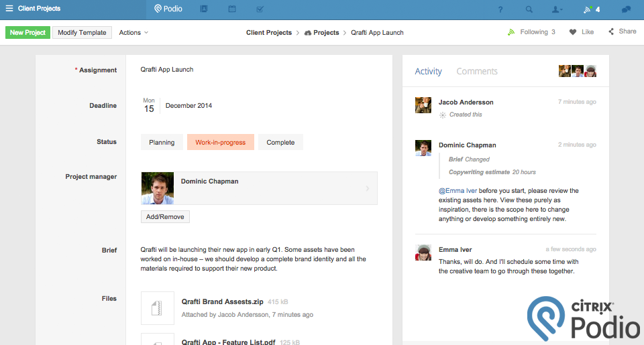Open notifications showing 4 unread

[x=591, y=9]
